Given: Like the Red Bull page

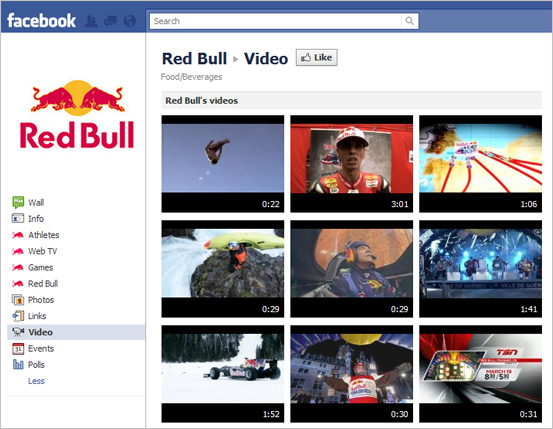Looking at the screenshot, I should tap(316, 58).
